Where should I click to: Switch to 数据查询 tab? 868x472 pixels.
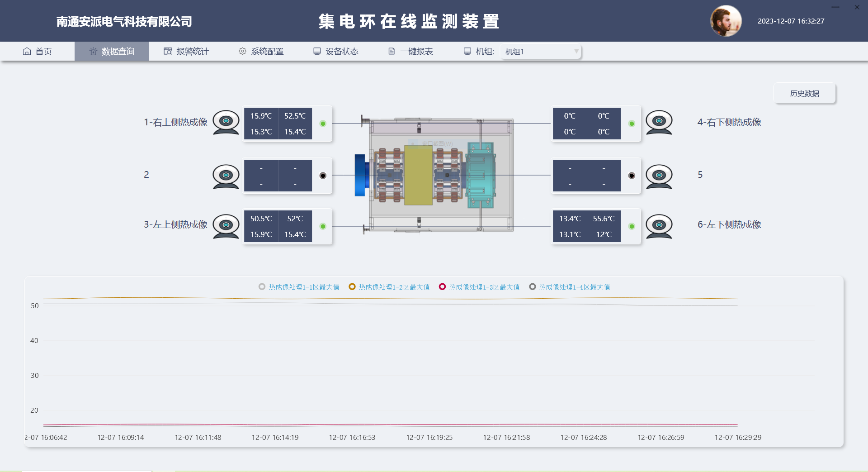pos(112,51)
